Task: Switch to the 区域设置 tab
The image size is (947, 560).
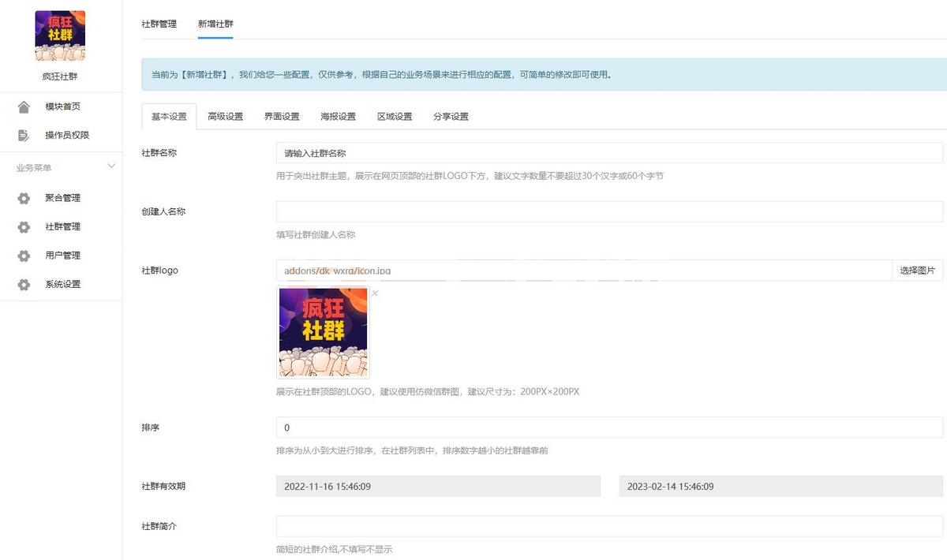Action: [x=395, y=117]
